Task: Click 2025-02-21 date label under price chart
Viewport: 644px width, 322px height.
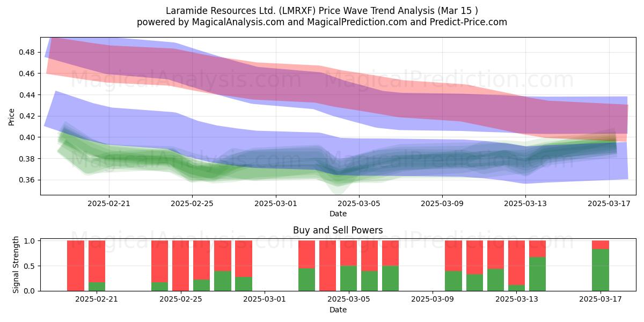Action: [x=109, y=204]
